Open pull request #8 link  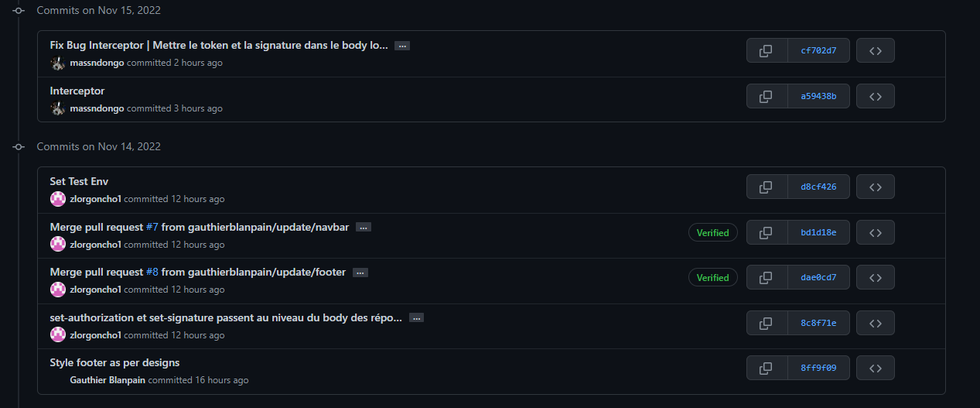(152, 272)
